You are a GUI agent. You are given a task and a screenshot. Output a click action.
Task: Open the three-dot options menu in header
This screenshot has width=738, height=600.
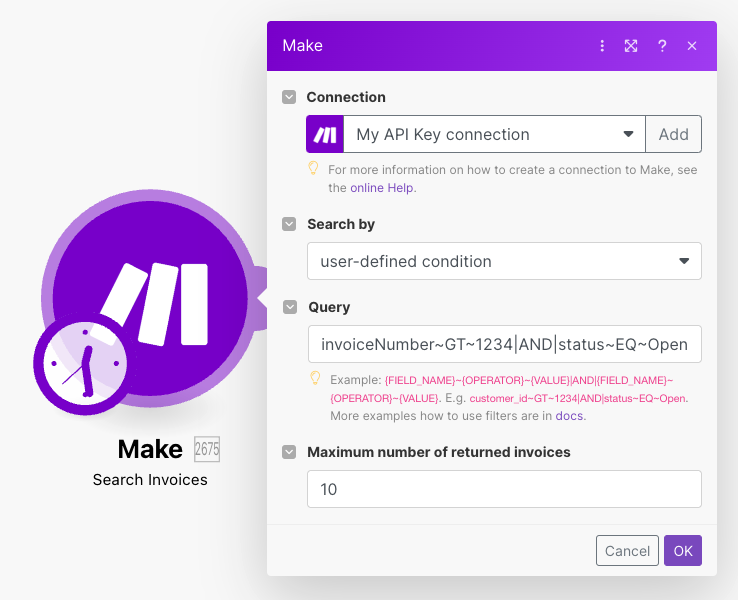[602, 46]
